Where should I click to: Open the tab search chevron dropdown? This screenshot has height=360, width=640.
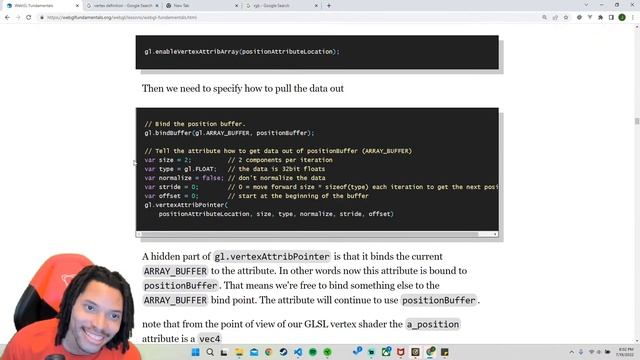[586, 5]
